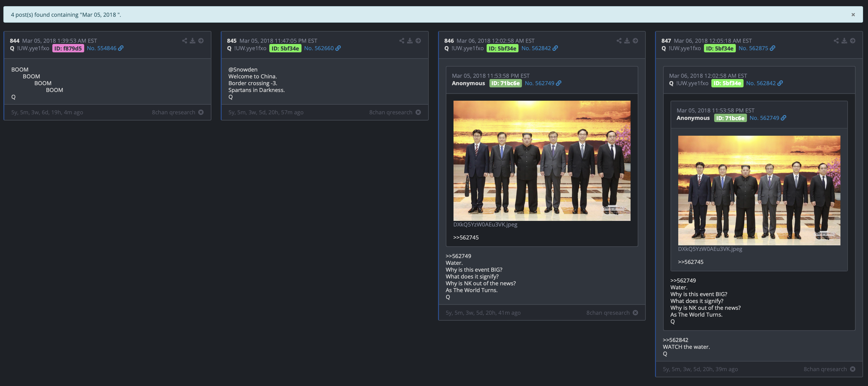Click >>562745 reference inside post 847
The width and height of the screenshot is (868, 386).
tap(690, 261)
